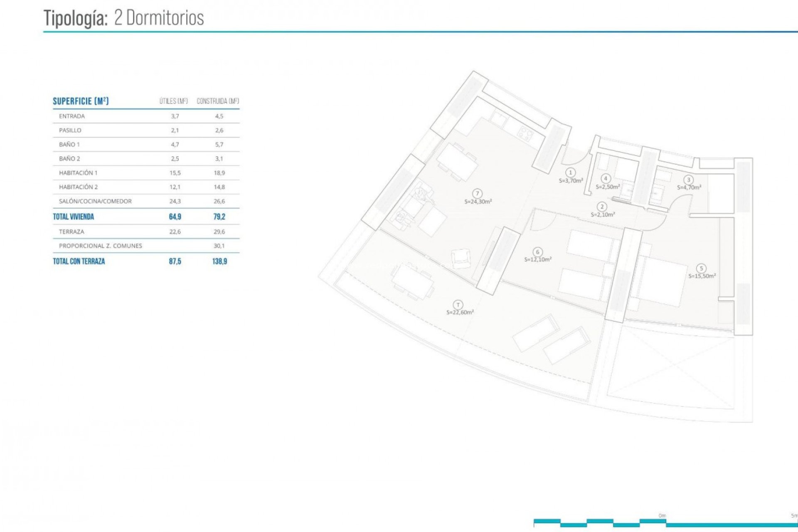This screenshot has height=532, width=798.
Task: Click the 87,5 total con terraza value
Action: [175, 261]
